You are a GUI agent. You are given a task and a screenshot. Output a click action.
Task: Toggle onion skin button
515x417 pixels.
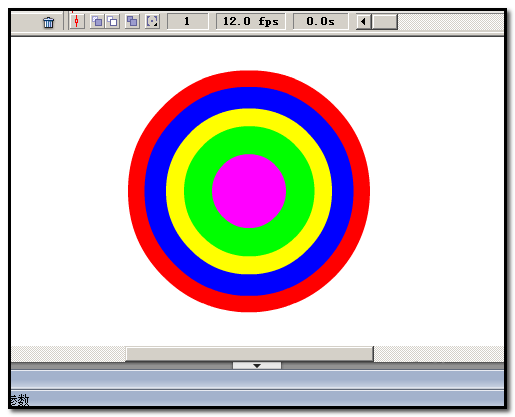97,22
